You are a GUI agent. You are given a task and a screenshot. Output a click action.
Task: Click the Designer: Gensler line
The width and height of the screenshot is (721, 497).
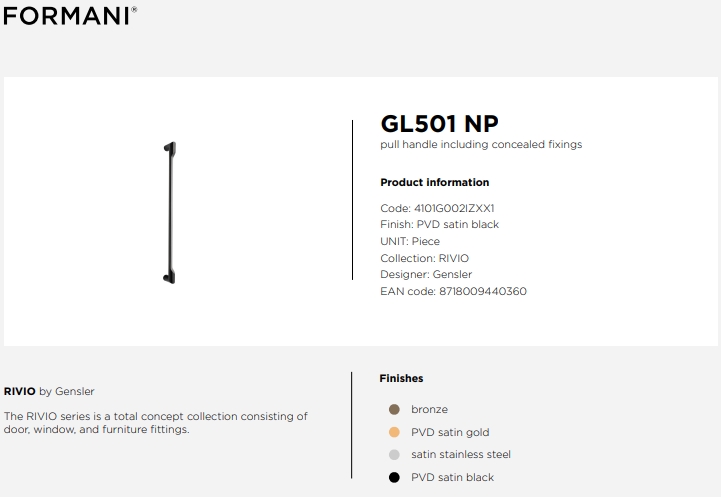[x=426, y=274]
